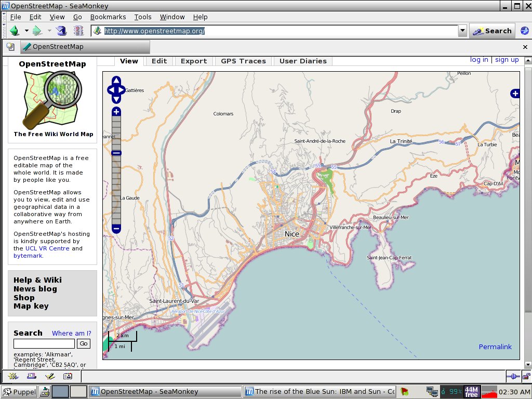Switch to the 'The rise of the Blue Sun' taskbar window

coord(320,392)
